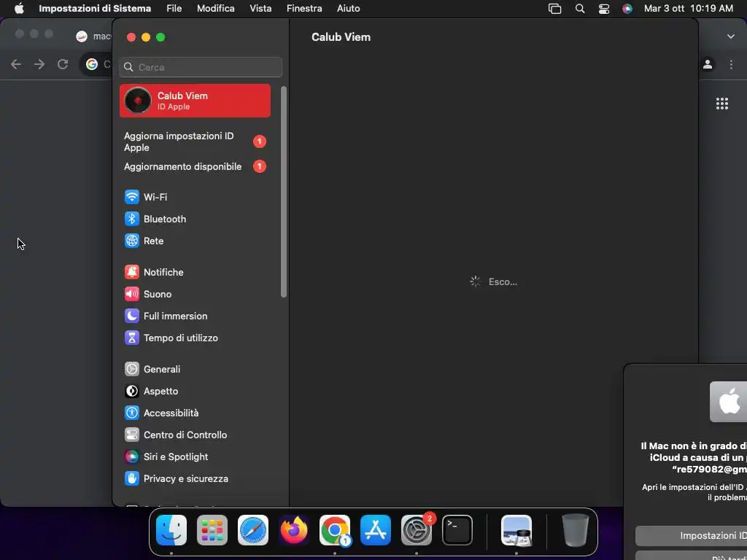Image resolution: width=747 pixels, height=560 pixels.
Task: Open Aggiorna impostazioni ID Apple
Action: click(194, 142)
